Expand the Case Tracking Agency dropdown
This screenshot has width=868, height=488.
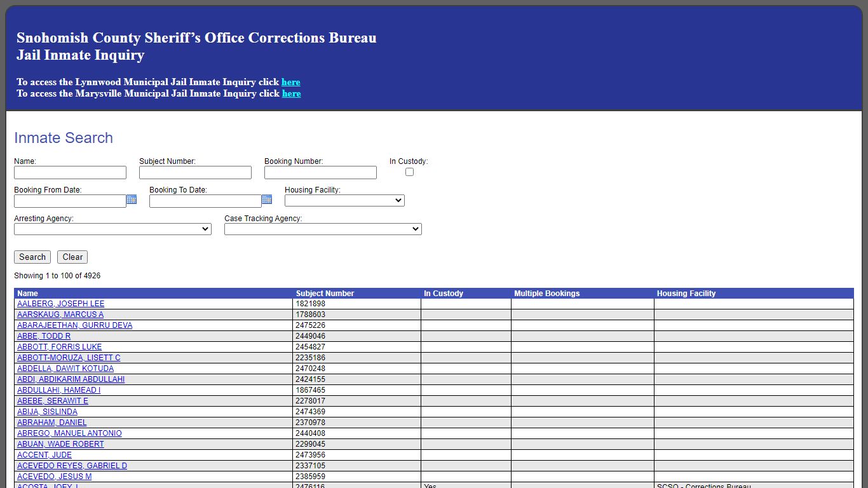(323, 229)
